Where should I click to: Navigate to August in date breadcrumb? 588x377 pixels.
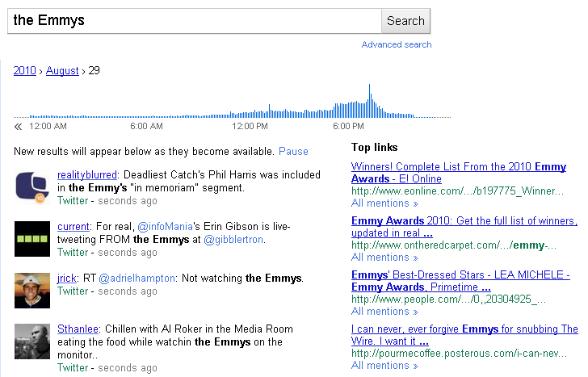tap(62, 70)
